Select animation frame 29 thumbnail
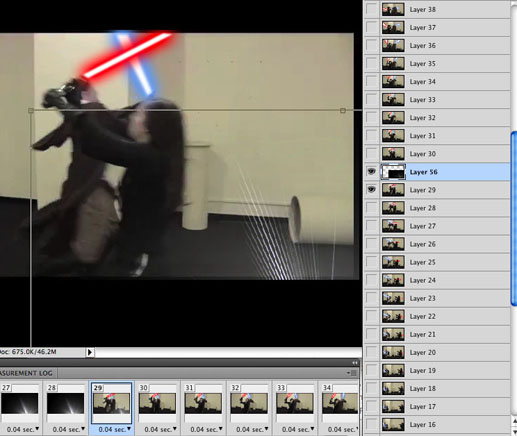 111,403
